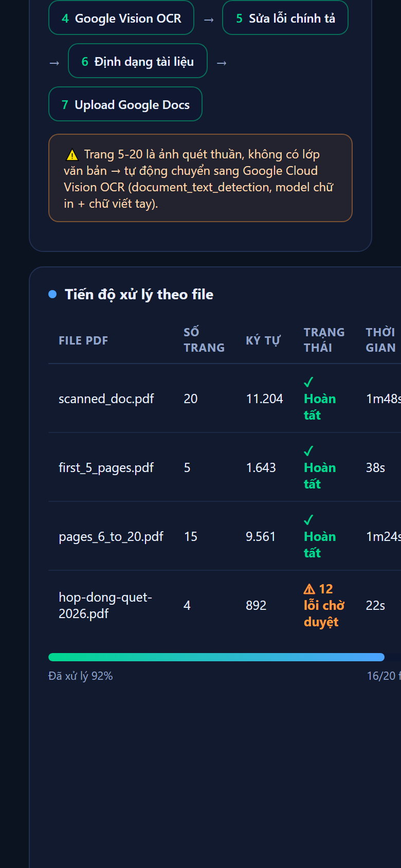Viewport: 401px width, 868px height.
Task: Select step 5 Sửa lỗi chính tả
Action: tap(285, 18)
